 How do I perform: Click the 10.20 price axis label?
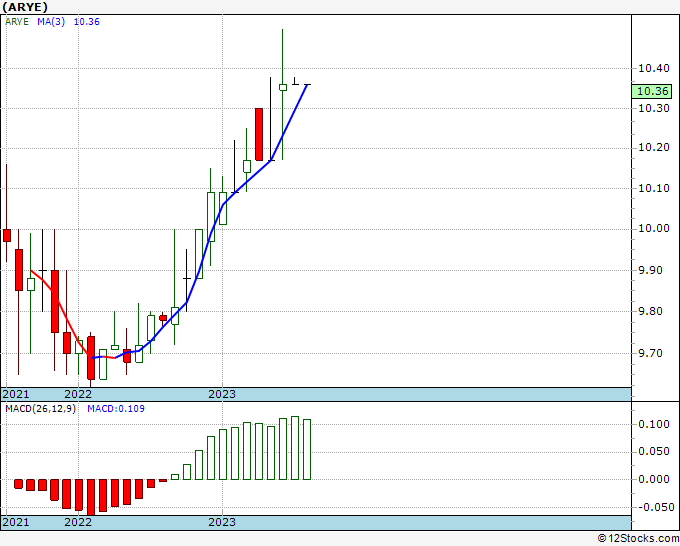pyautogui.click(x=654, y=148)
